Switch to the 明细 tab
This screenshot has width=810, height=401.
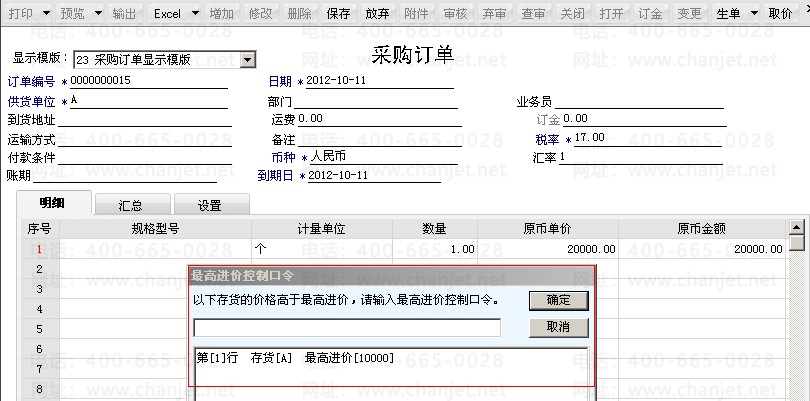click(x=53, y=203)
